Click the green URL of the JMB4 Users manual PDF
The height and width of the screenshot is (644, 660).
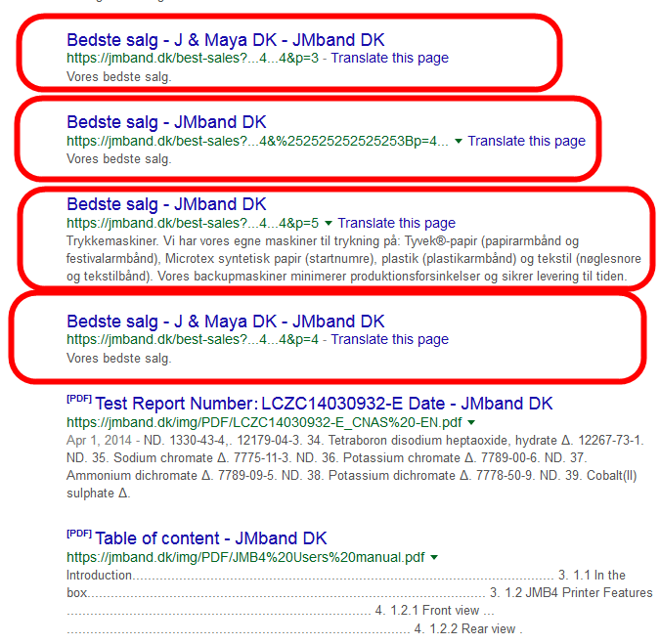point(245,557)
